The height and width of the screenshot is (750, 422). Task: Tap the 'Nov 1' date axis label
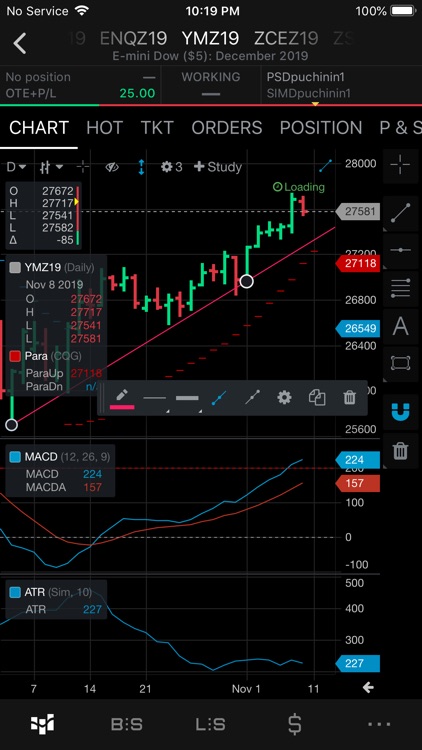coord(246,689)
